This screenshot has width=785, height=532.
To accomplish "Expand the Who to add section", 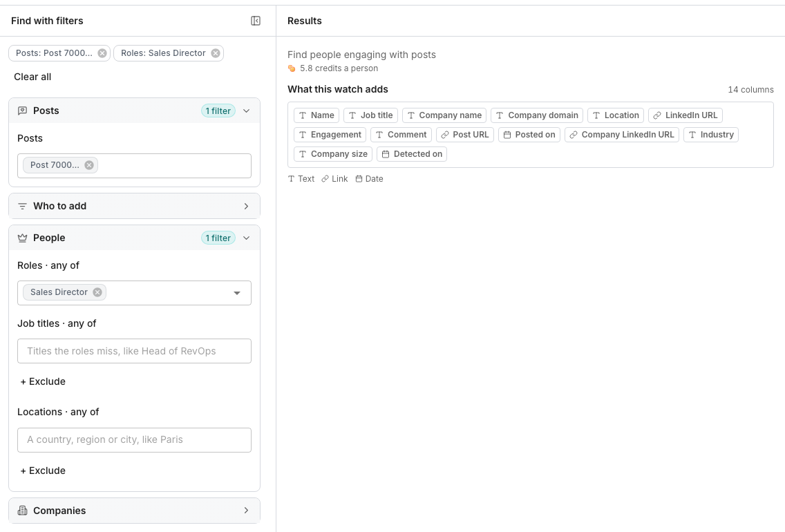I will tap(246, 206).
